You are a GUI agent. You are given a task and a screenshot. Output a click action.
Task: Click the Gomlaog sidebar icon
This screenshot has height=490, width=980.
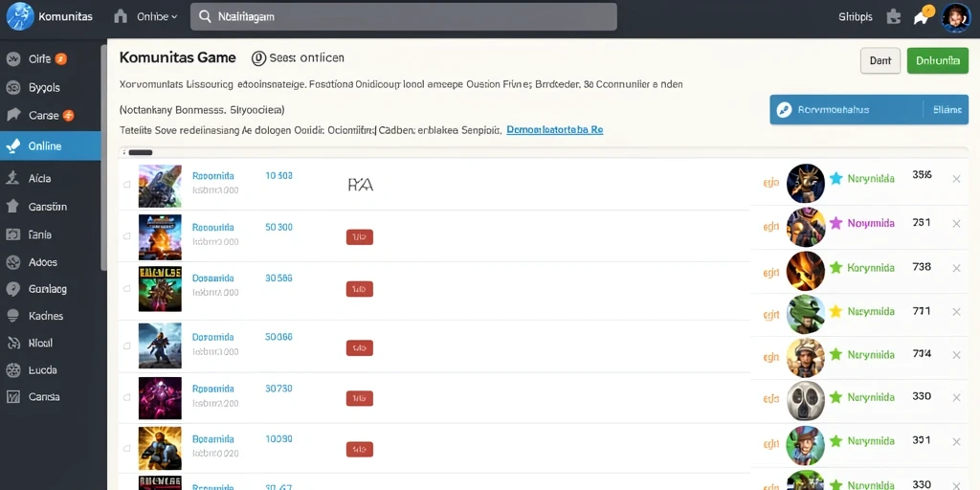12,289
